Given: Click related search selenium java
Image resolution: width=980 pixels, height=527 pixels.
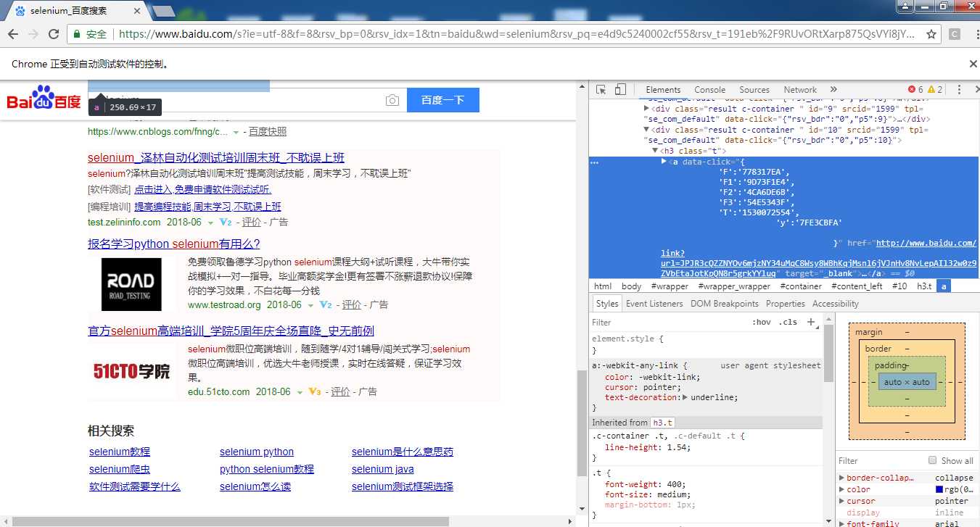Looking at the screenshot, I should click(383, 469).
